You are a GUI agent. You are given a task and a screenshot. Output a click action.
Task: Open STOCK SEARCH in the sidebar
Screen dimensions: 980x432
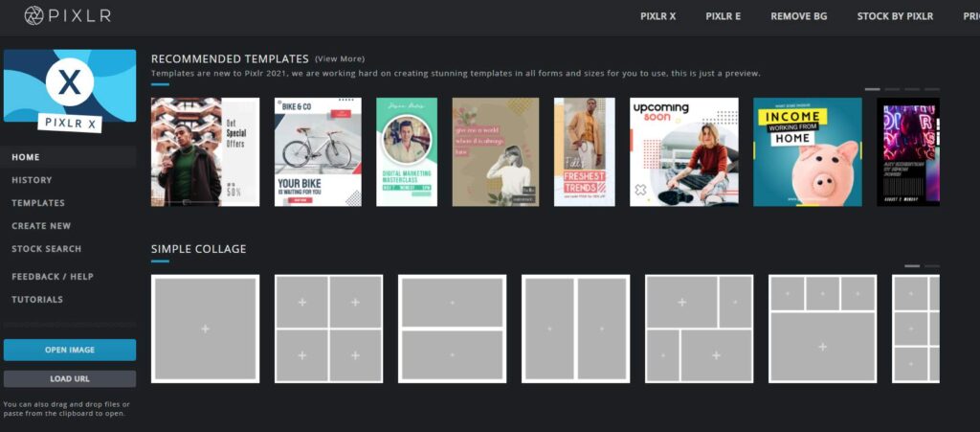(46, 249)
